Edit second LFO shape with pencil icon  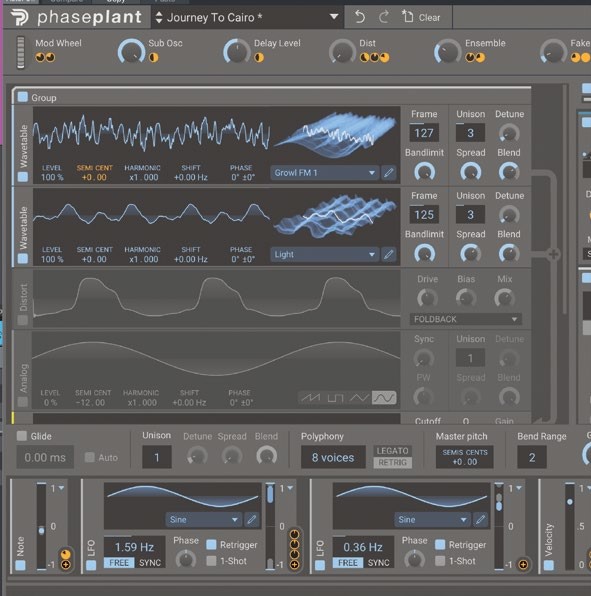click(480, 519)
